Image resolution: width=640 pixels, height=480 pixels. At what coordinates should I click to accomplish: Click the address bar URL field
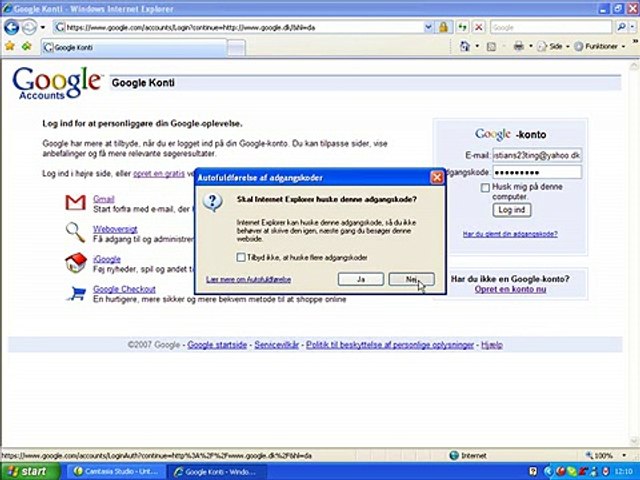tap(239, 27)
